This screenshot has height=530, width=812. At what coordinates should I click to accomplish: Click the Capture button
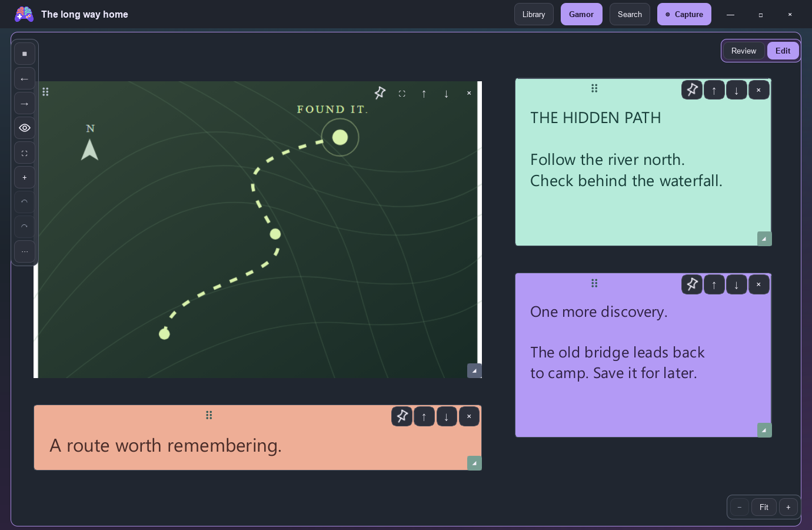pyautogui.click(x=684, y=14)
